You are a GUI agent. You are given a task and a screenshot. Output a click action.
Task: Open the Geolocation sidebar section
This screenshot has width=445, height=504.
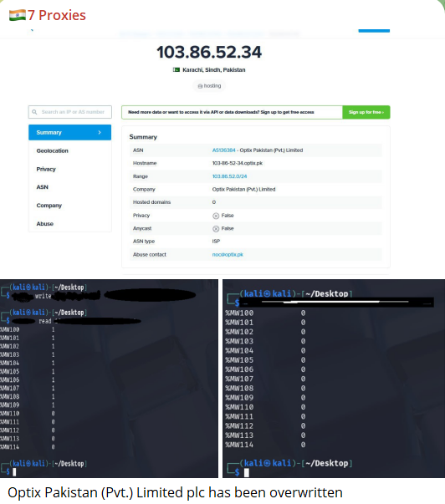53,150
